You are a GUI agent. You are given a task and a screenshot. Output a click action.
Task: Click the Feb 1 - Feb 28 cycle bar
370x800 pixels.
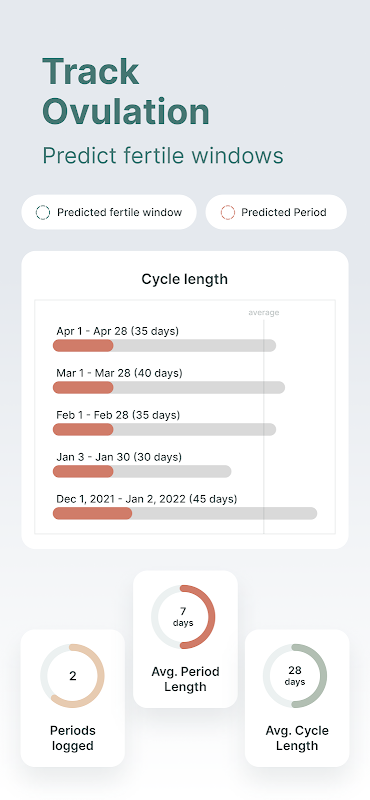[164, 430]
